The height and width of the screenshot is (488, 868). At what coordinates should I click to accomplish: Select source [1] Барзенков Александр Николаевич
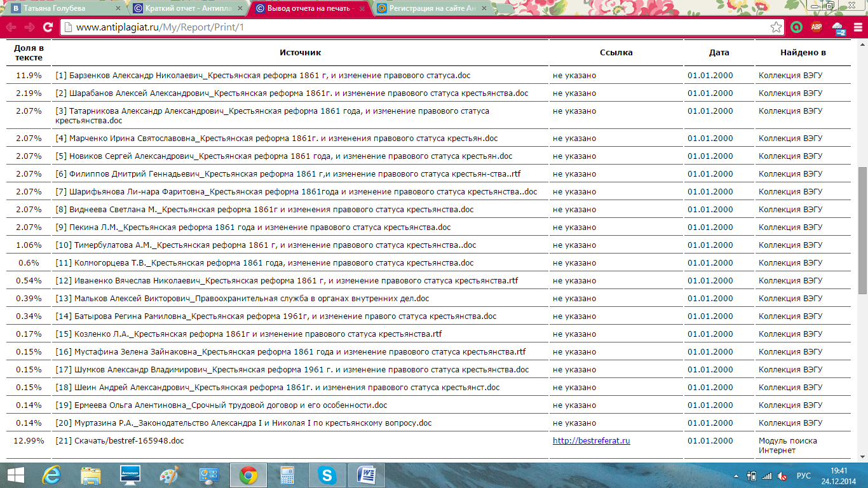point(263,75)
